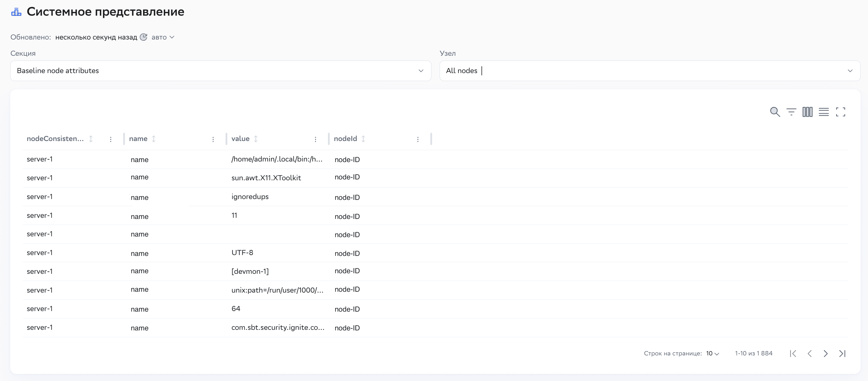
Task: Open search in the table toolbar
Action: coord(775,112)
